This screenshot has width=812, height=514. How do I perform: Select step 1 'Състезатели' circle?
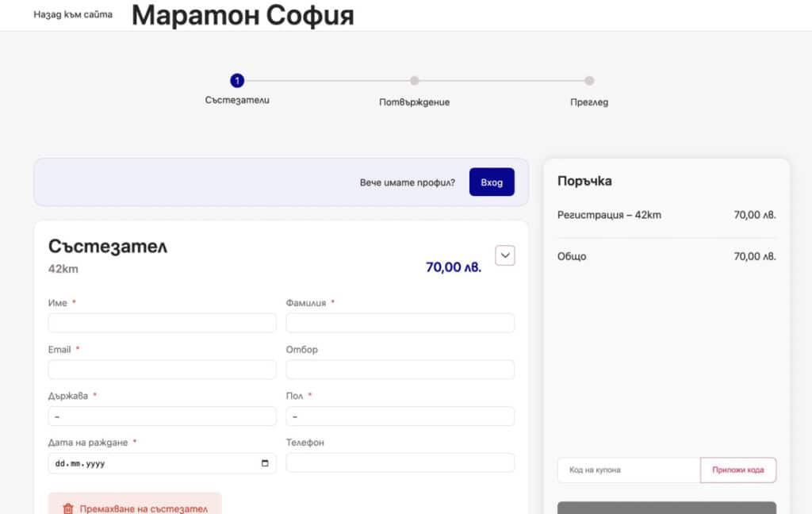(x=237, y=81)
